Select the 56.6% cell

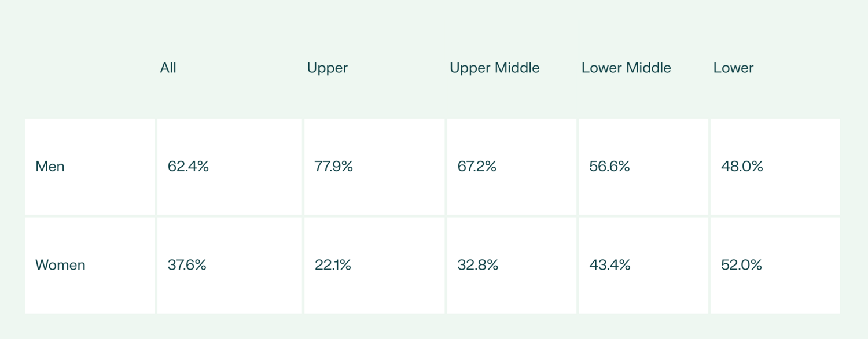point(609,167)
